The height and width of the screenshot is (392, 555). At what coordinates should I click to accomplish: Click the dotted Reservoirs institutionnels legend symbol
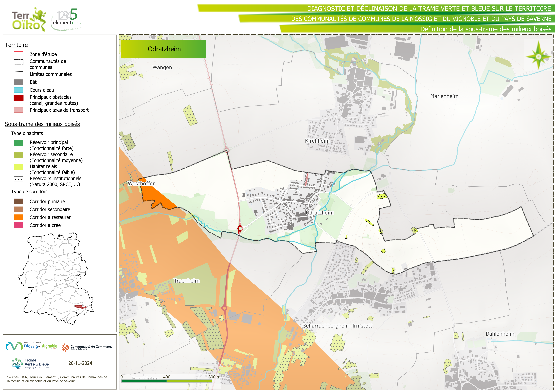click(19, 179)
